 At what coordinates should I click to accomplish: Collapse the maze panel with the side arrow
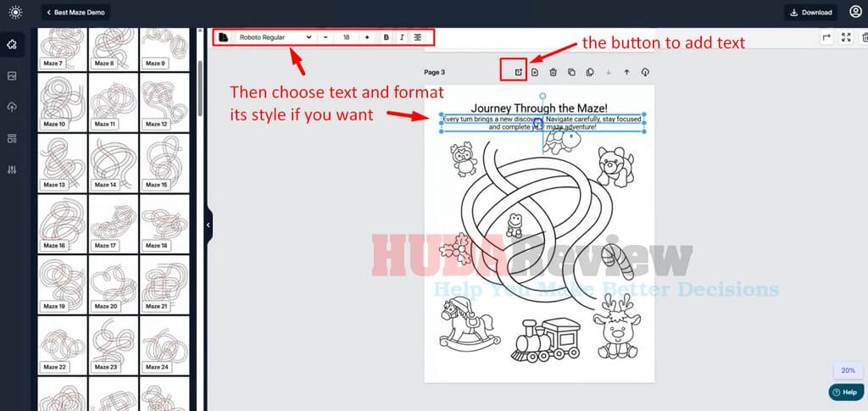(x=209, y=225)
